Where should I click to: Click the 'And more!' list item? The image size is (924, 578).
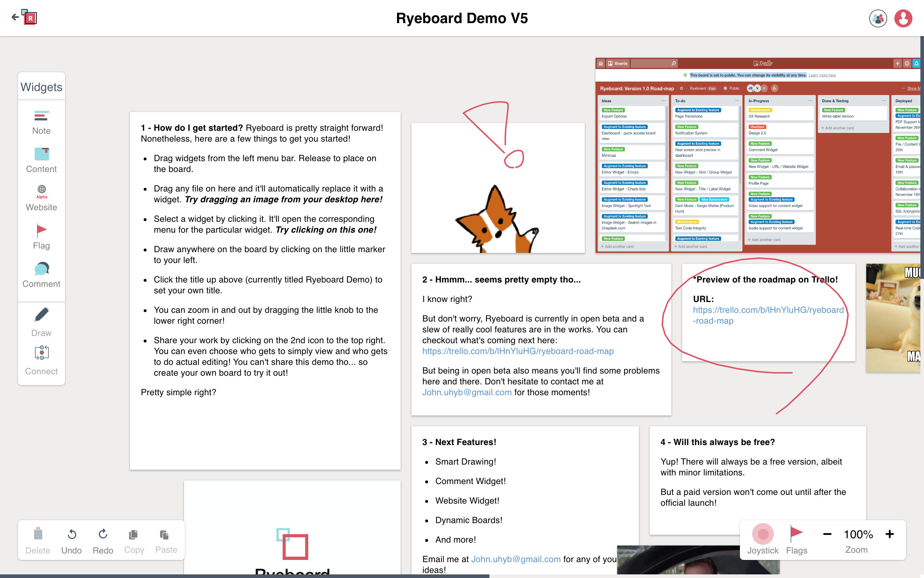pos(456,539)
